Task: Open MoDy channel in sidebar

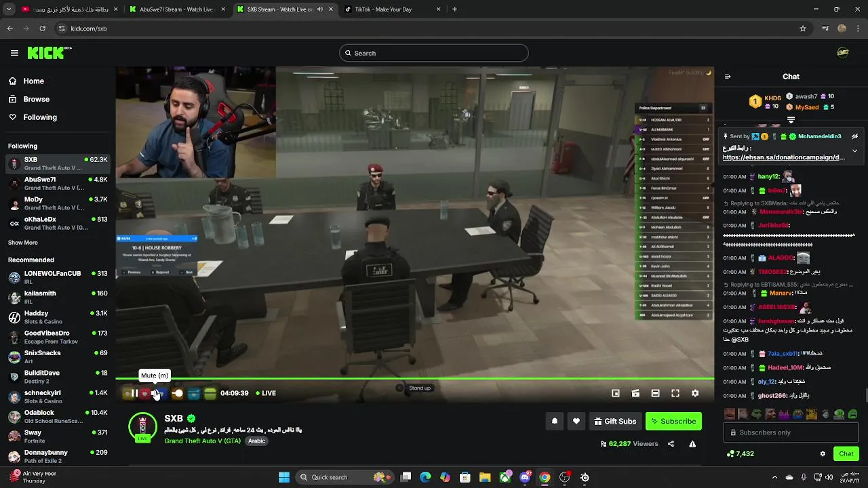Action: coord(58,203)
